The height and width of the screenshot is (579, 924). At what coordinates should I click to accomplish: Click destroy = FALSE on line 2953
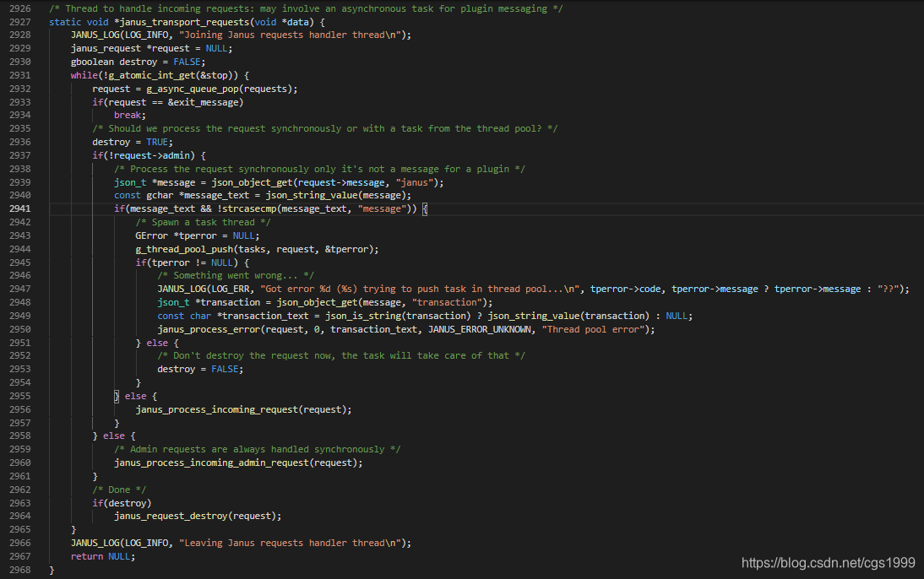pyautogui.click(x=200, y=369)
